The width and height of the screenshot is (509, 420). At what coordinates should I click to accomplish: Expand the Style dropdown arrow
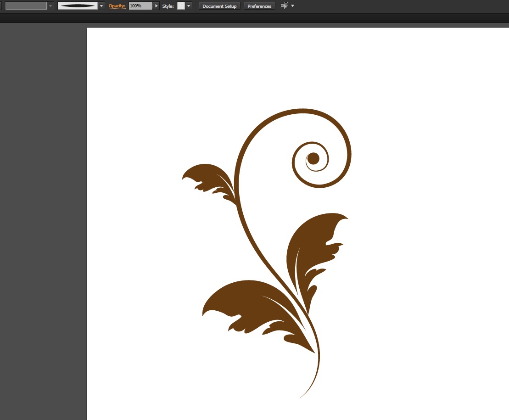(189, 6)
